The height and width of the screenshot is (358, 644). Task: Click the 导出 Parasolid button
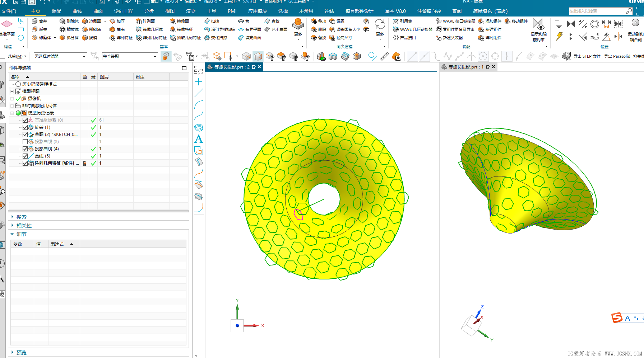click(617, 56)
